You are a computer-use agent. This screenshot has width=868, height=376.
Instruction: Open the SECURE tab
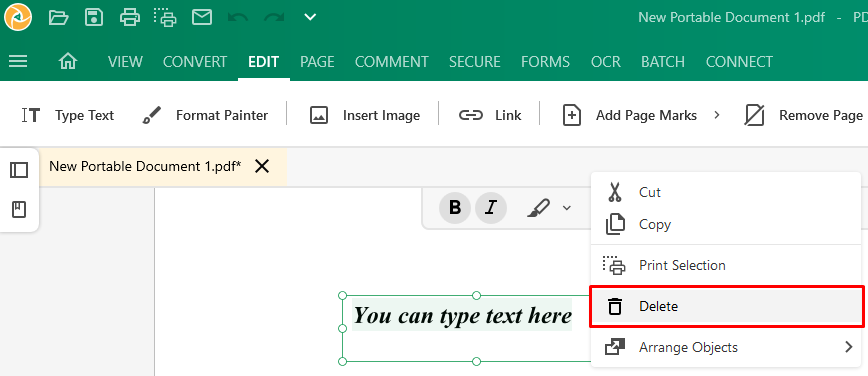474,61
